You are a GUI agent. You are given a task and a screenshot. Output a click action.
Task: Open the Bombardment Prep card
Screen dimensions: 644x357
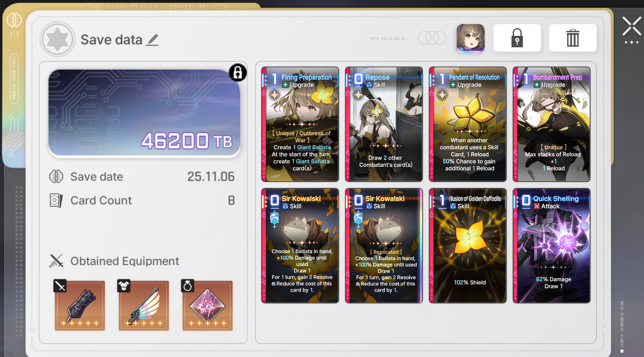point(551,124)
